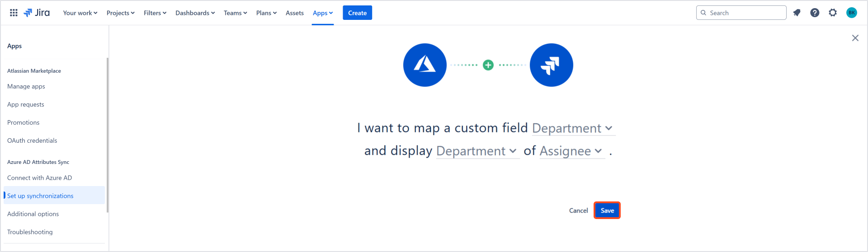Open the BK user profile avatar
This screenshot has width=868, height=252.
(x=852, y=13)
